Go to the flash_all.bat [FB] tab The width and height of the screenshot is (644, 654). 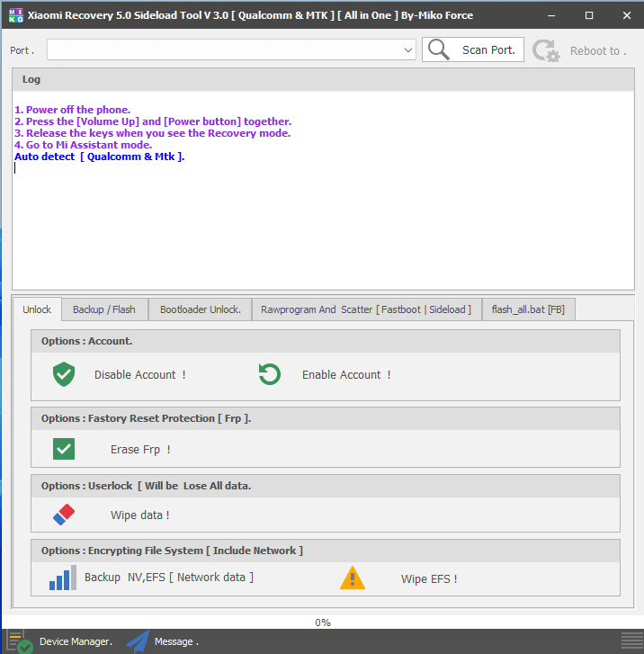click(528, 309)
